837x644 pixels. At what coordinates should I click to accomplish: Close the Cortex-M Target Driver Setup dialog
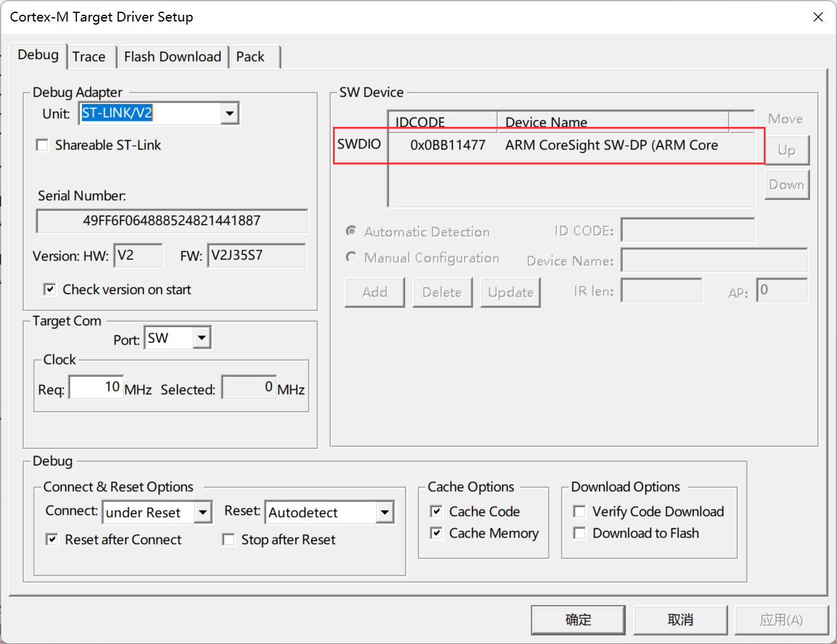[818, 17]
